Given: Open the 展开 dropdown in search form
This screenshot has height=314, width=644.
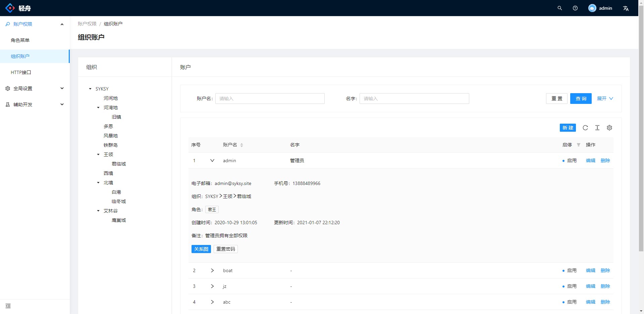Looking at the screenshot, I should (x=604, y=99).
